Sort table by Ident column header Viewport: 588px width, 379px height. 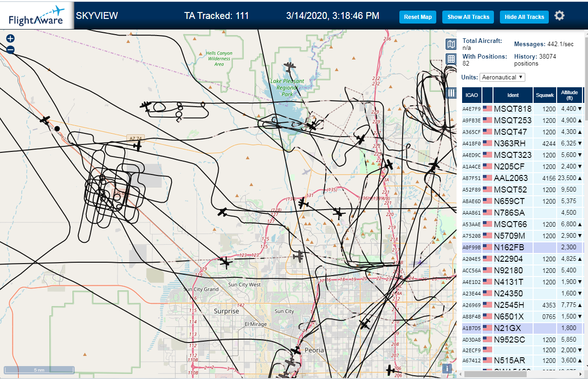pos(513,95)
